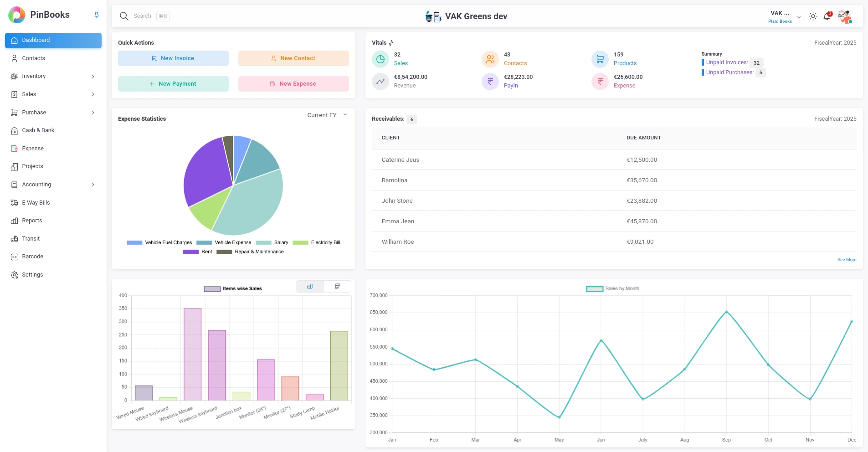Go to Reports in the sidebar
Viewport: 868px width, 452px height.
point(32,221)
